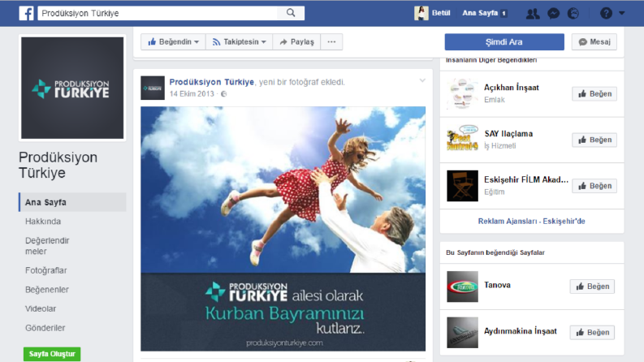Screen dimensions: 644x362
Task: Open SAY İlaçlama page link
Action: coord(508,134)
